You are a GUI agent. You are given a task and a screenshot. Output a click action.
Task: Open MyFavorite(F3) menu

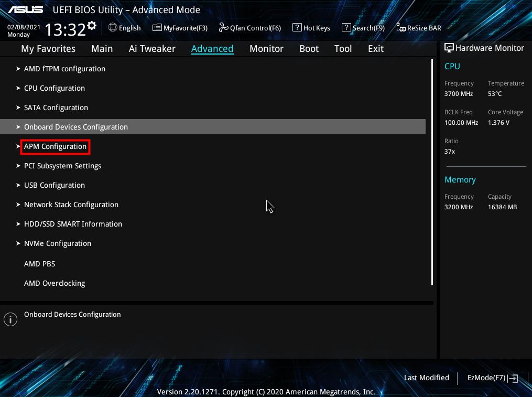click(x=180, y=28)
